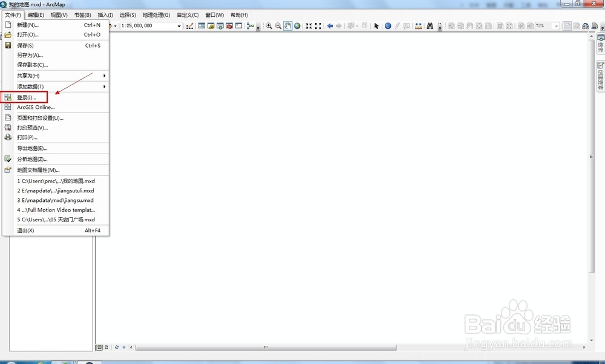Choose 打印(P)... entry
605x364 pixels.
tap(56, 137)
